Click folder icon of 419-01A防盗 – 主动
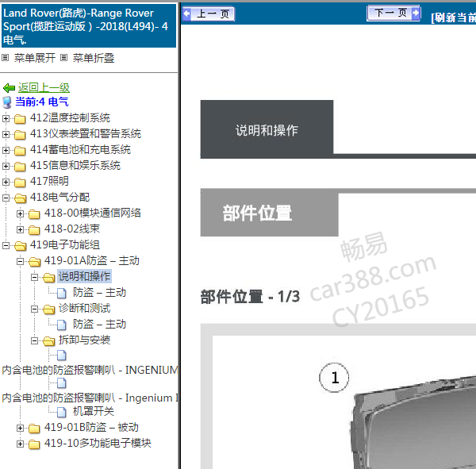 point(34,261)
